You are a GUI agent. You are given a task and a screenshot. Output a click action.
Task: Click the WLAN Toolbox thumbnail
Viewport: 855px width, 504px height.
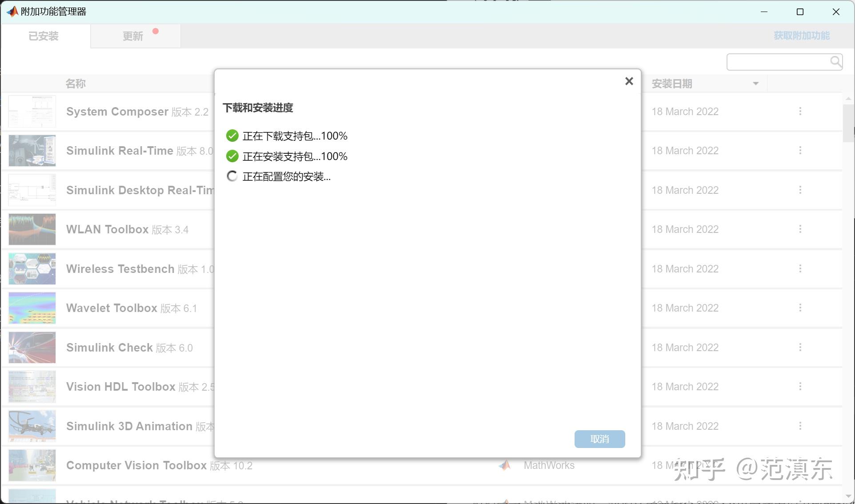pyautogui.click(x=32, y=229)
